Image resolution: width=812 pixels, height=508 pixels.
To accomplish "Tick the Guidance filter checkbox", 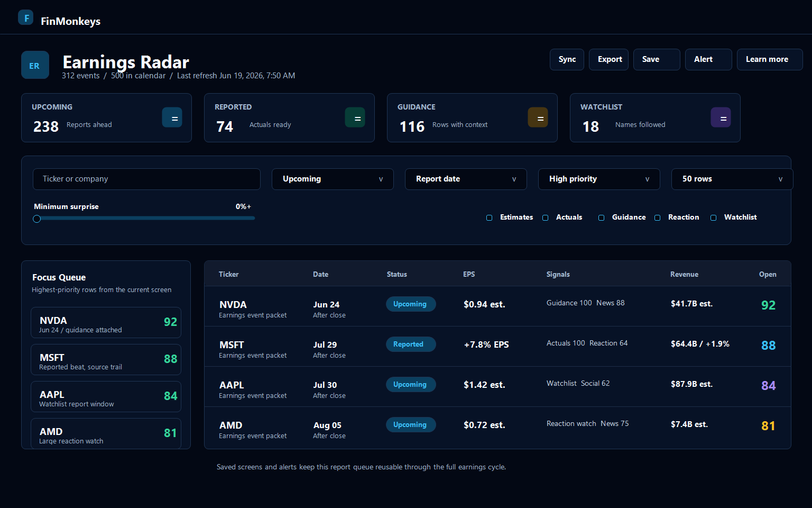I will pos(602,217).
